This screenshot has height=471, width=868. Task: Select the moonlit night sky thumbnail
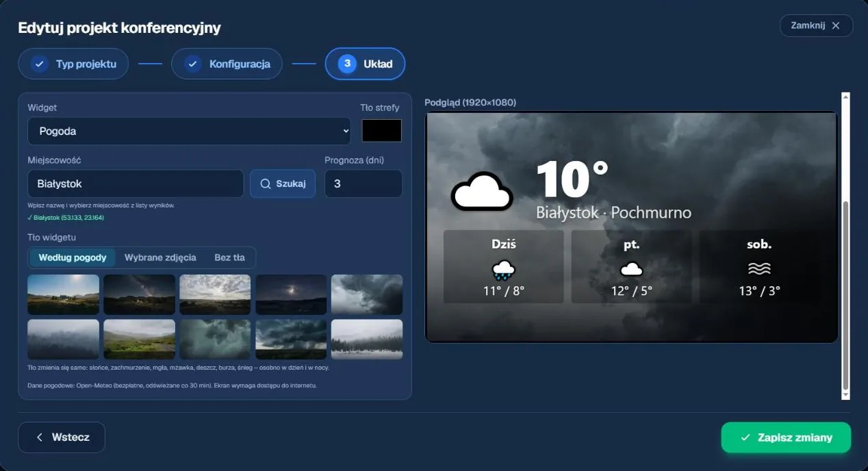click(x=291, y=294)
